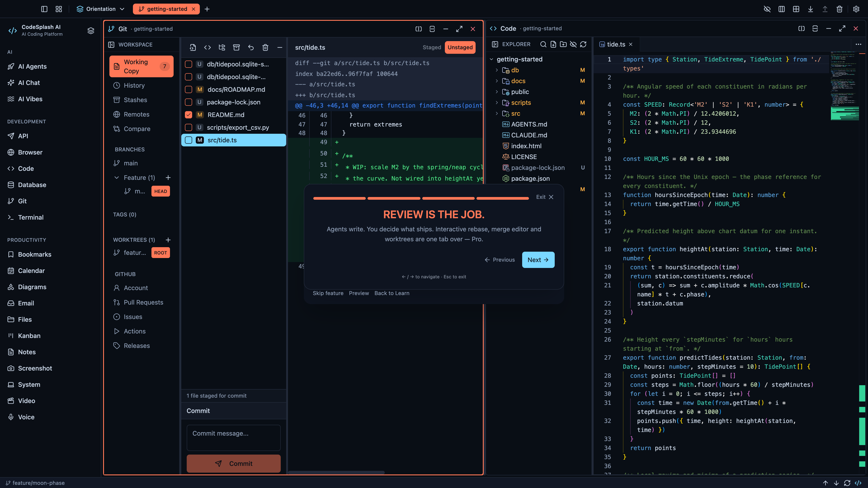Select the tide.ts editor tab

point(616,44)
